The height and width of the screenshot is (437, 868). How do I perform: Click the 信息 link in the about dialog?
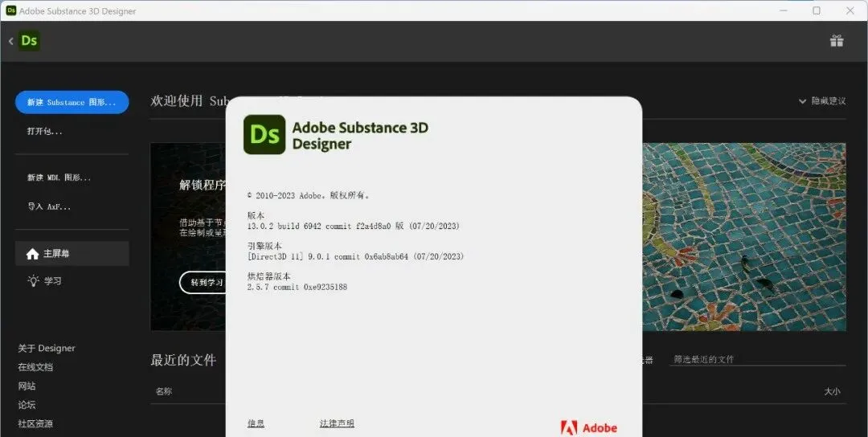coord(256,423)
